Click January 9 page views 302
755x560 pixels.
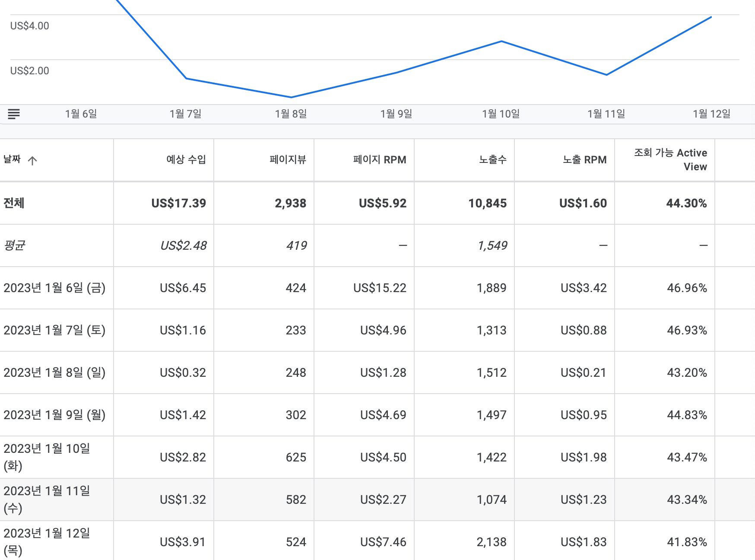click(296, 415)
